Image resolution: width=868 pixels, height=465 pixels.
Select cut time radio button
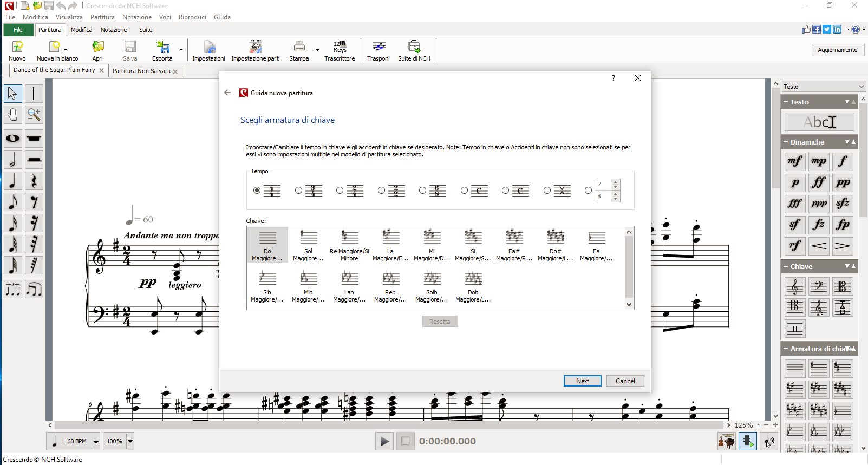pyautogui.click(x=505, y=191)
